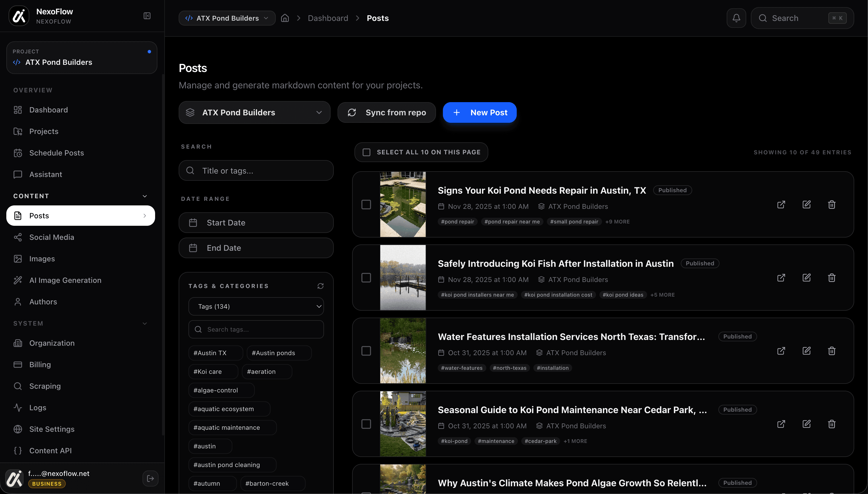Collapse the sidebar with the panel icon

coord(147,15)
